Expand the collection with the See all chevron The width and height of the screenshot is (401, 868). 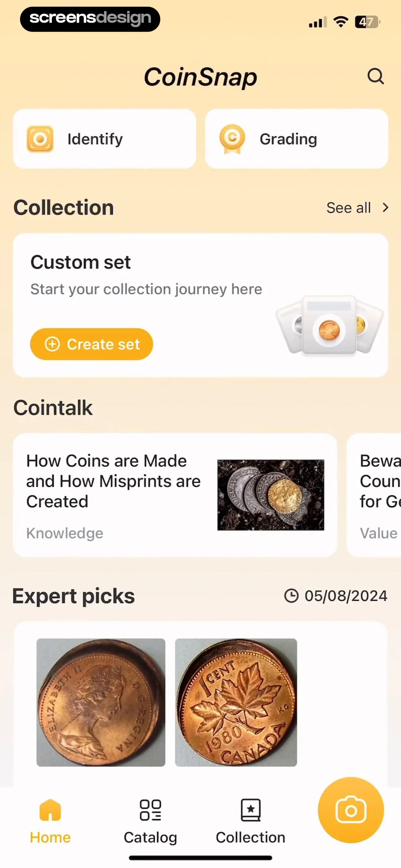coord(385,207)
